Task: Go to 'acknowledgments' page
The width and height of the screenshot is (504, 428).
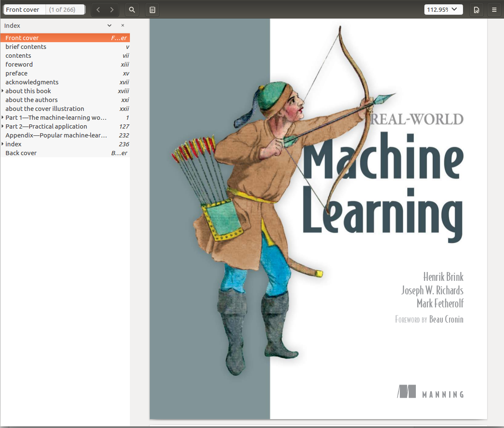Action: tap(65, 82)
